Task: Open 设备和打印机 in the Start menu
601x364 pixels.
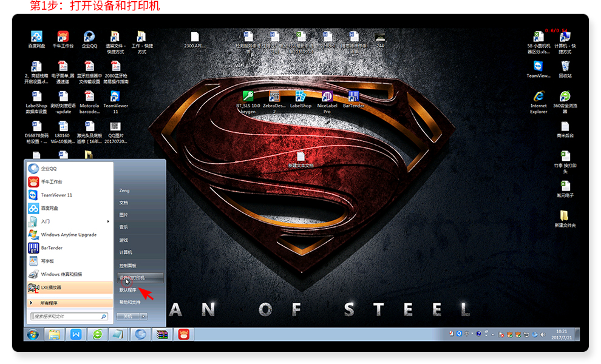Action: point(140,277)
